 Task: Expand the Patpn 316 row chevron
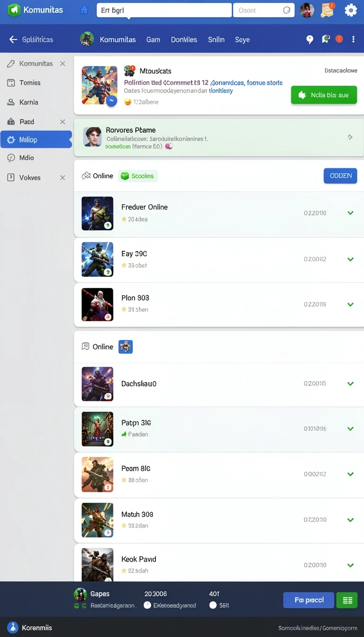(x=351, y=429)
